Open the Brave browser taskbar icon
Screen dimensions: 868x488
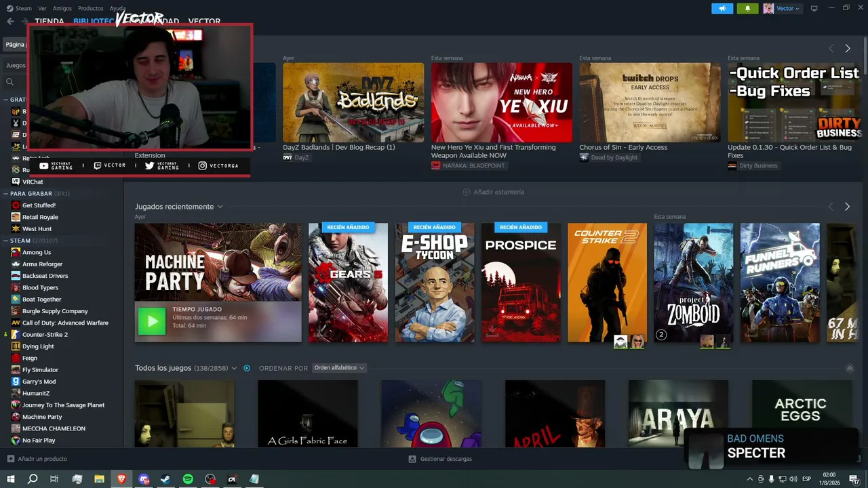pyautogui.click(x=121, y=479)
